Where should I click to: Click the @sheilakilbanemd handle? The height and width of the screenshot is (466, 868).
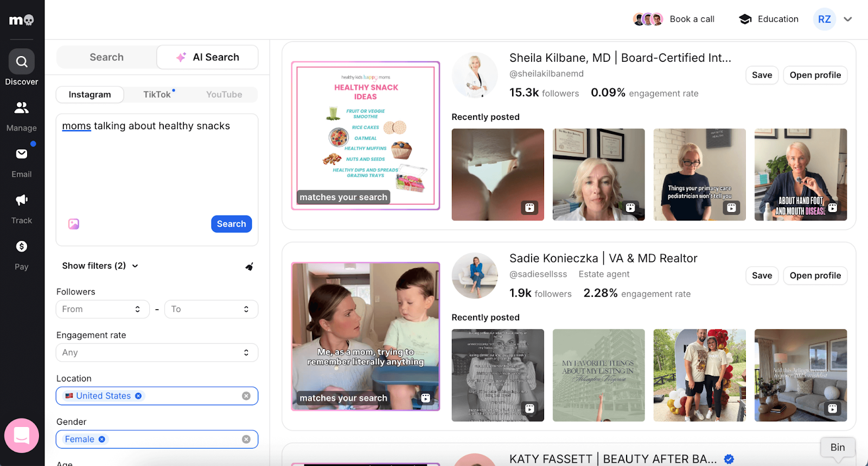pos(546,74)
